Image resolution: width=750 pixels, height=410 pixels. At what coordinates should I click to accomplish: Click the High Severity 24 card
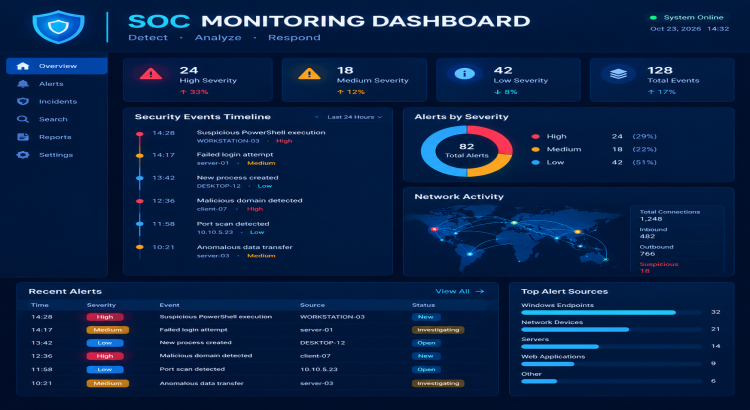coord(198,80)
